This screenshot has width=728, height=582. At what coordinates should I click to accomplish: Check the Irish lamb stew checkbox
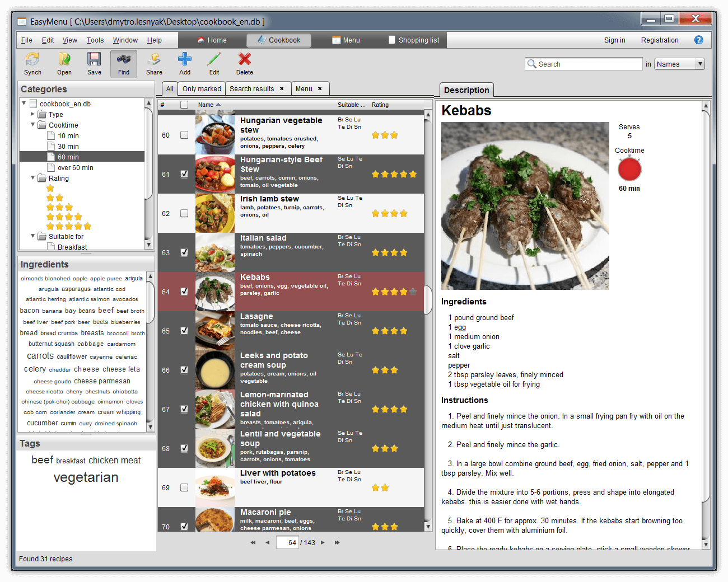coord(184,213)
